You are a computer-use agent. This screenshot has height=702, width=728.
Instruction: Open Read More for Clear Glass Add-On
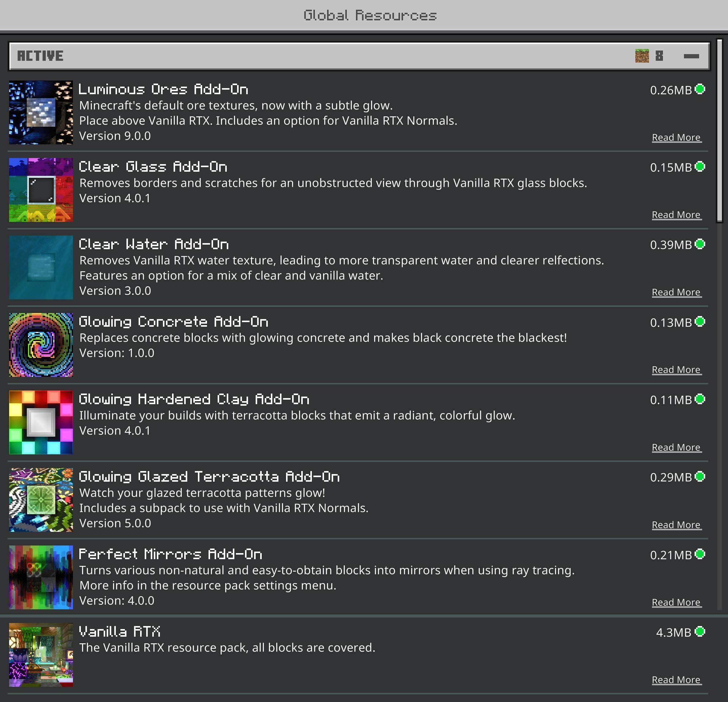click(x=676, y=215)
